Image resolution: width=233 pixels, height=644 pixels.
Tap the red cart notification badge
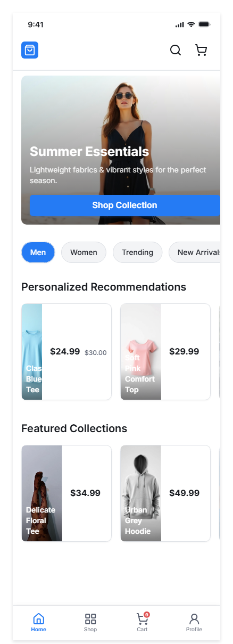pyautogui.click(x=147, y=615)
